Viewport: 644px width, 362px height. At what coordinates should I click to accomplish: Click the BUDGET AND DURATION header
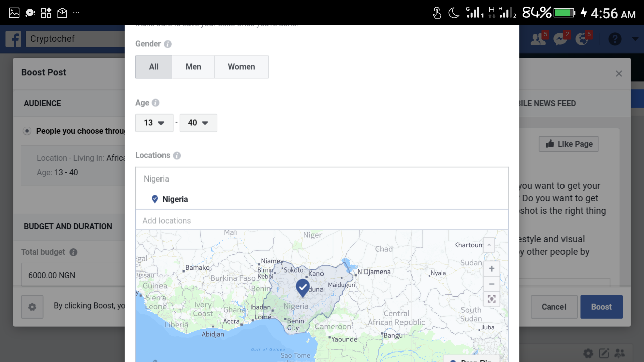[68, 226]
